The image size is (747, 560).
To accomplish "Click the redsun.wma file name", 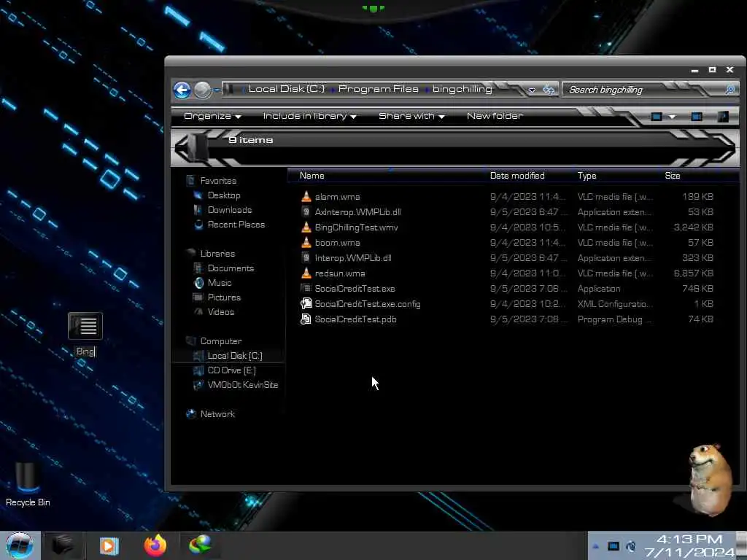I will click(x=340, y=273).
